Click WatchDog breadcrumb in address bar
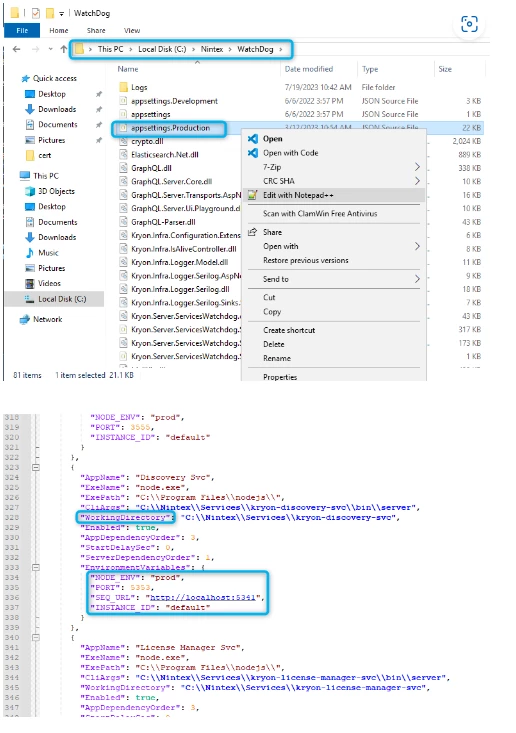 tap(255, 49)
